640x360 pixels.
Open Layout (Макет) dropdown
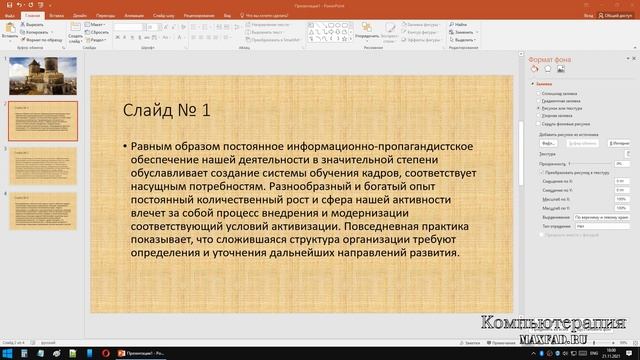coord(95,24)
